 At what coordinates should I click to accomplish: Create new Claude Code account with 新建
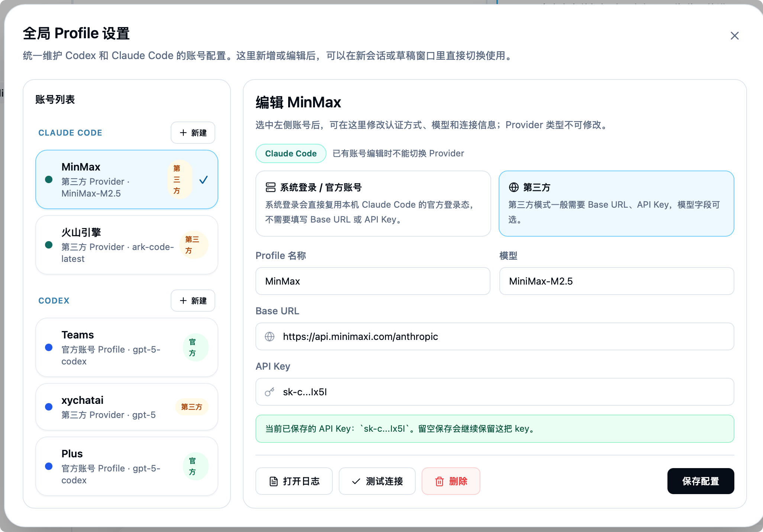tap(193, 133)
